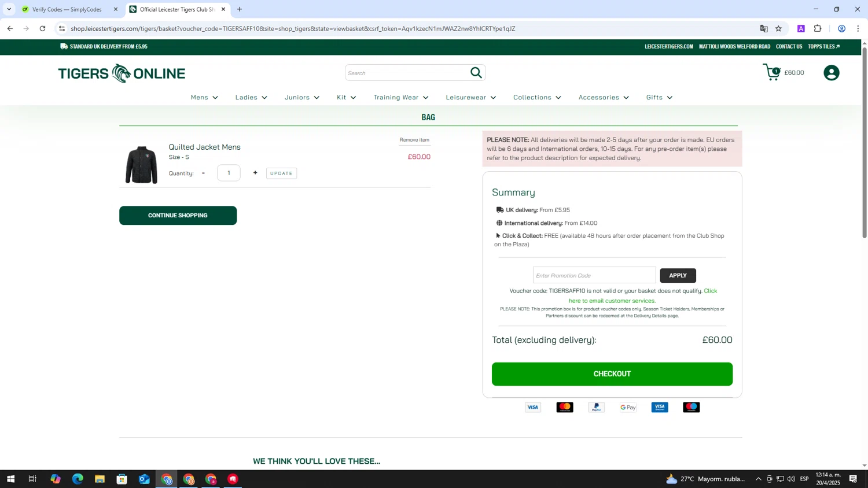This screenshot has width=868, height=488.
Task: Click the Google Pay payment icon
Action: click(x=628, y=407)
